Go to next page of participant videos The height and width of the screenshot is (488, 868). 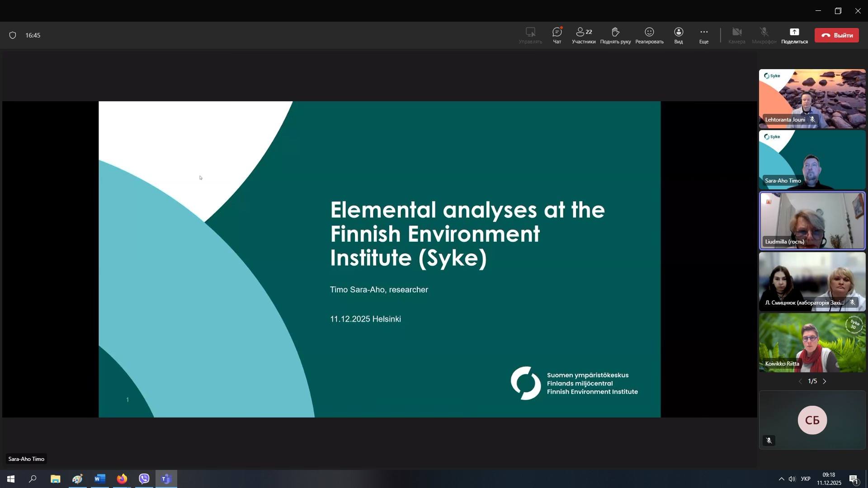[825, 381]
